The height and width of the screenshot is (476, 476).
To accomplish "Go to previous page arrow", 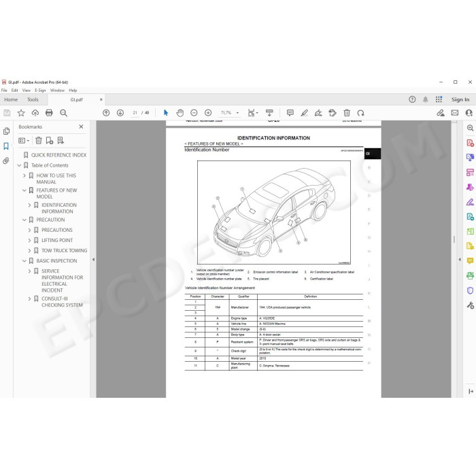I will [106, 113].
